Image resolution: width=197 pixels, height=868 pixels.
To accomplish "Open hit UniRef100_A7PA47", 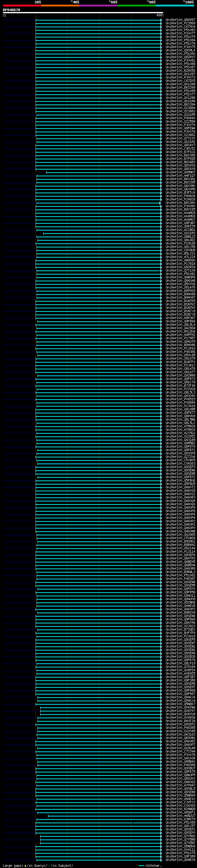I will click(x=180, y=785).
